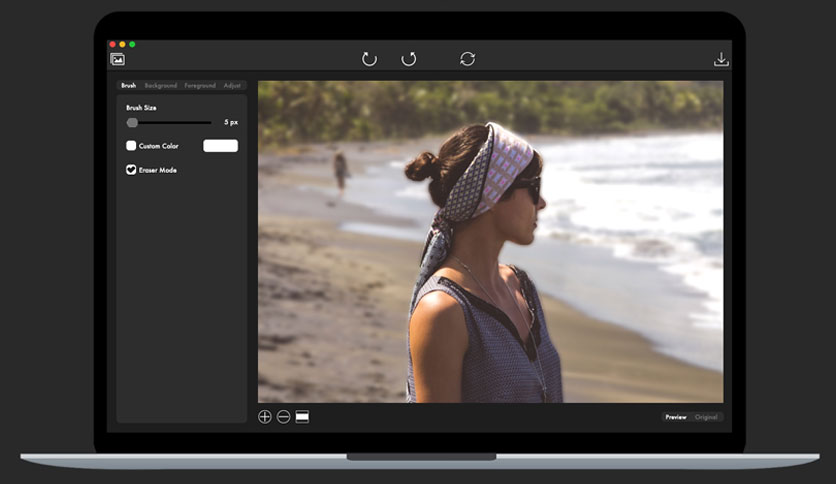Click the Brush Size slider handle
This screenshot has width=836, height=484.
pos(132,123)
